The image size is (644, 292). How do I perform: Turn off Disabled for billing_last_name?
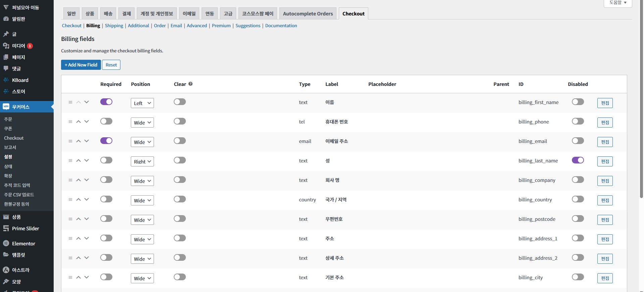(578, 160)
